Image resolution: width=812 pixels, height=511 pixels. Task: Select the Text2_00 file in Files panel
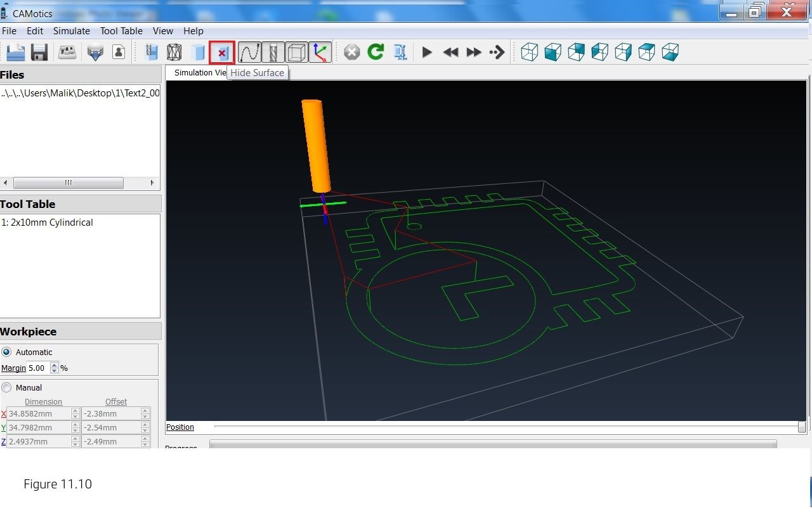pos(81,93)
